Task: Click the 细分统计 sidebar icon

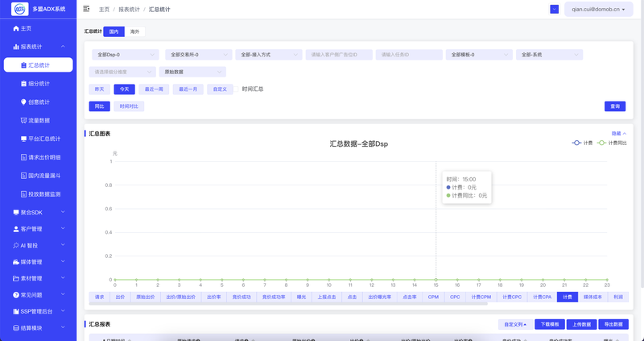Action: point(23,83)
